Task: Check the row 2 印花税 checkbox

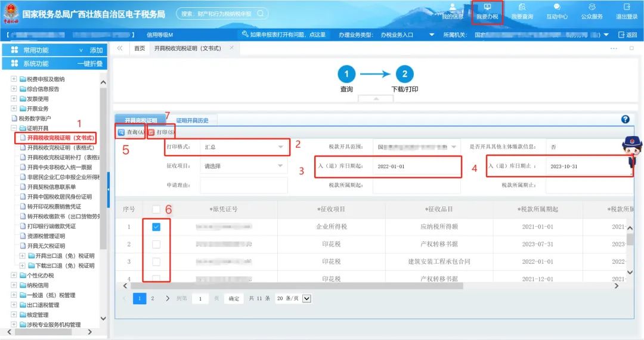Action: click(156, 245)
